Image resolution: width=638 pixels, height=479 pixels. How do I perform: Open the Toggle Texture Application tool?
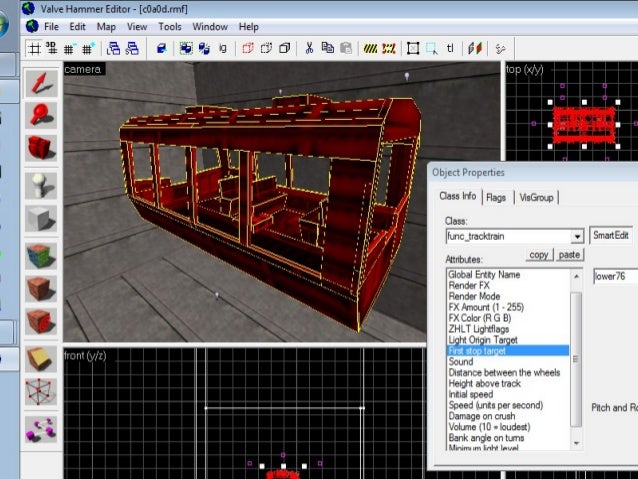[41, 254]
